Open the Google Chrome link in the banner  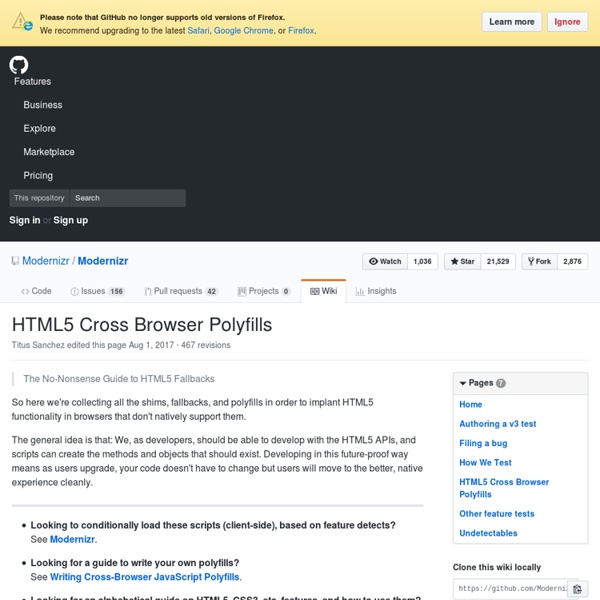244,31
